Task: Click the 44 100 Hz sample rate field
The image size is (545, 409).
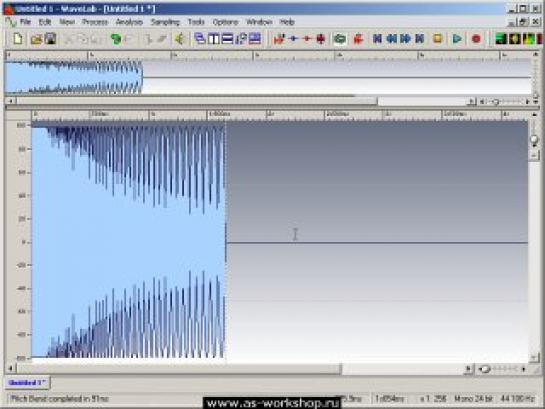Action: click(x=517, y=399)
